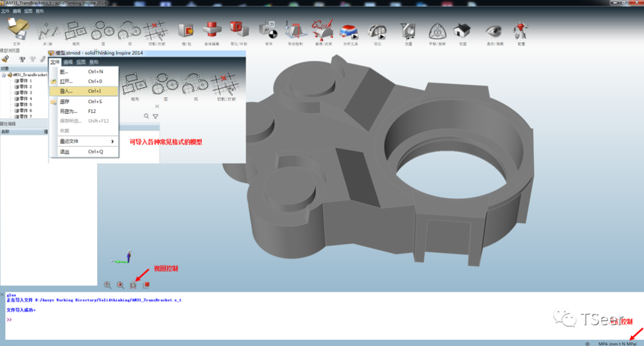Open 编辑 menu in the 模型.stmod window
The image size is (644, 346).
pos(68,62)
